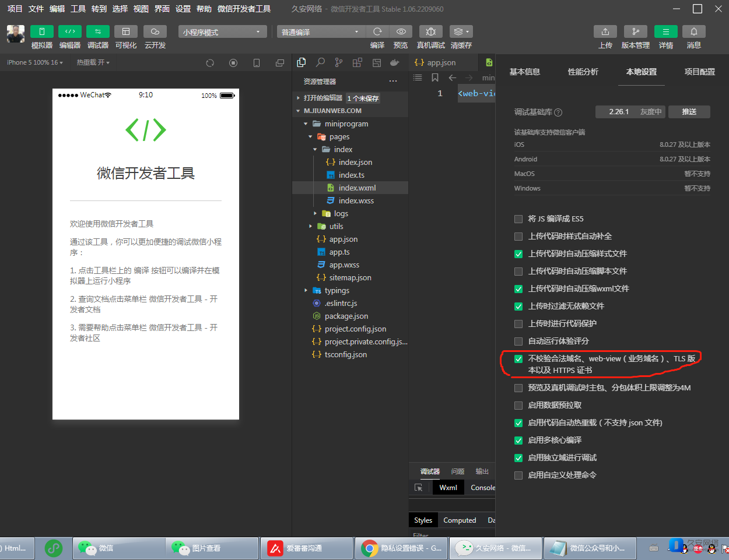
Task: Collapse the miniprogram folder
Action: (x=306, y=124)
